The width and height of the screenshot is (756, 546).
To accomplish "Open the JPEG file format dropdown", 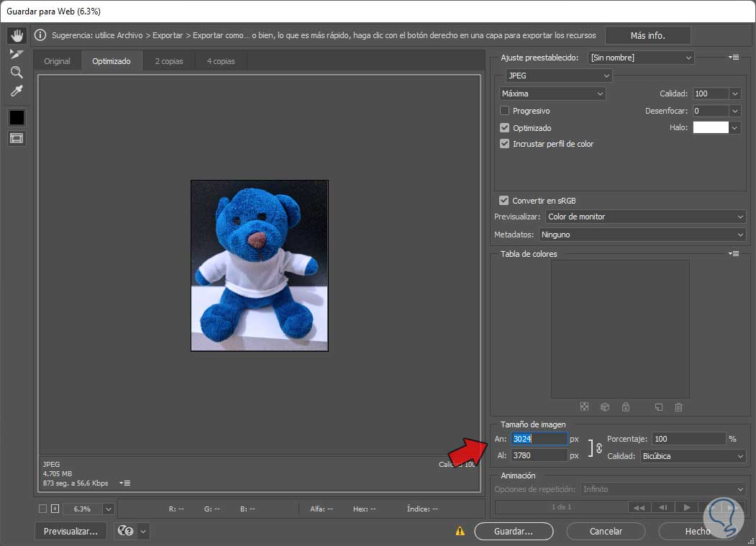I will (x=558, y=76).
